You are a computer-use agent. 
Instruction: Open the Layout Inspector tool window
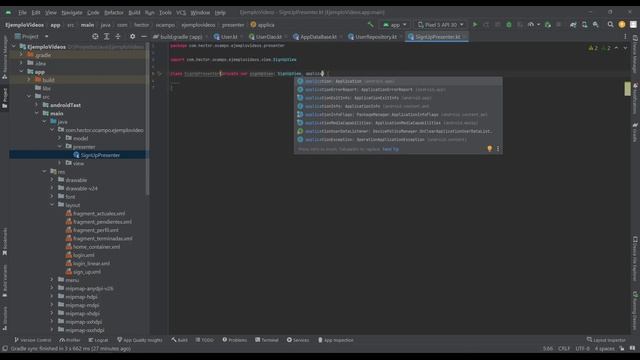[606, 340]
